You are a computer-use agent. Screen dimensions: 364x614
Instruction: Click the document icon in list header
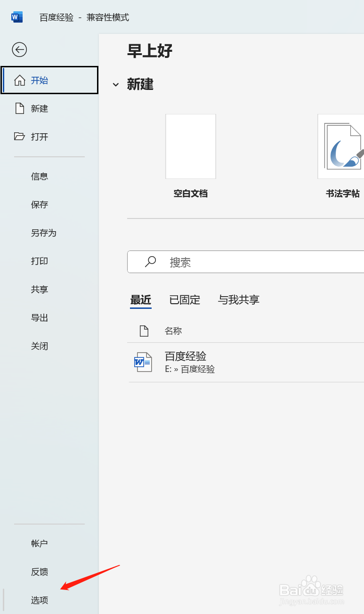(144, 331)
